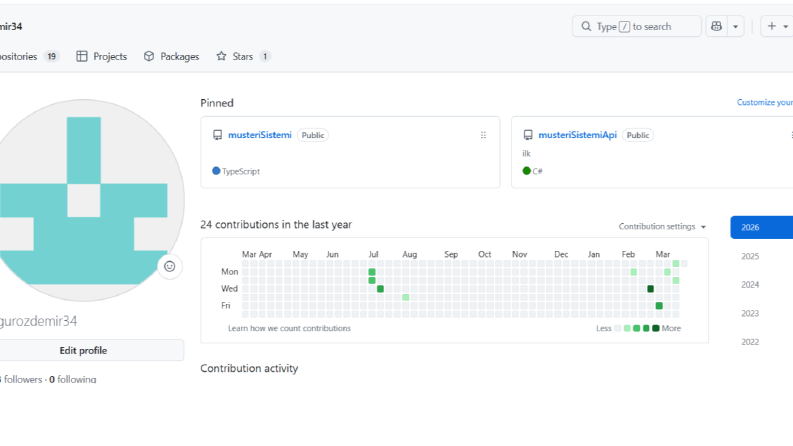This screenshot has width=793, height=446.
Task: Click the set status smiley icon
Action: [x=169, y=266]
